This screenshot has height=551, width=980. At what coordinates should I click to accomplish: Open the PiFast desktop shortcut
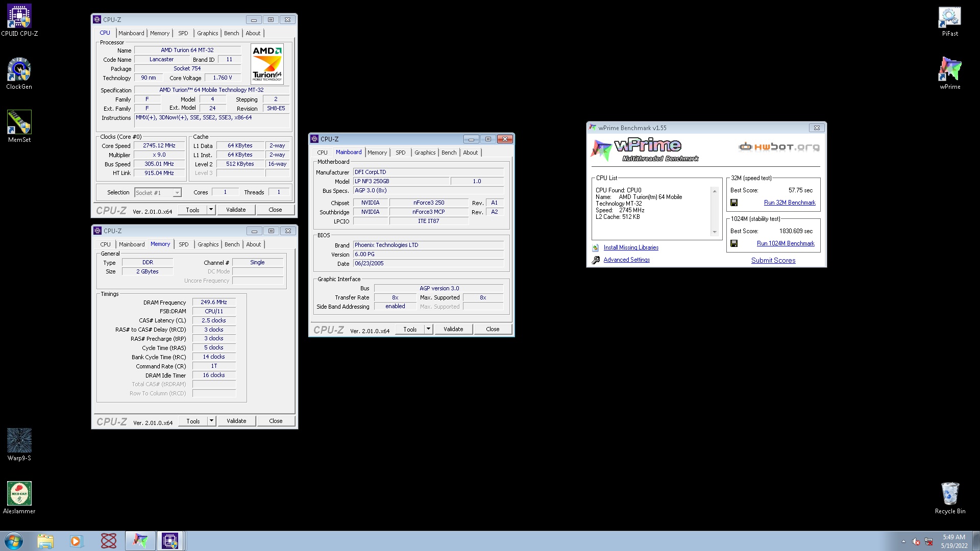[950, 20]
